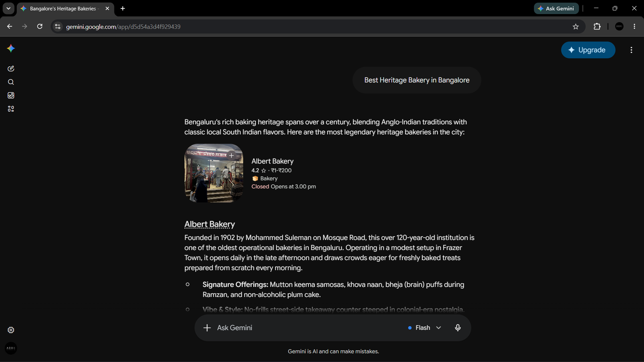Start a new chat with pencil icon
Screen dimensions: 644x362
tap(11, 68)
